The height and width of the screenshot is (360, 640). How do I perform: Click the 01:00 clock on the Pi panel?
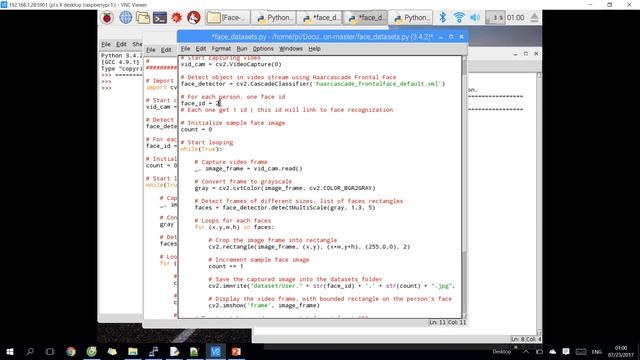tap(516, 18)
